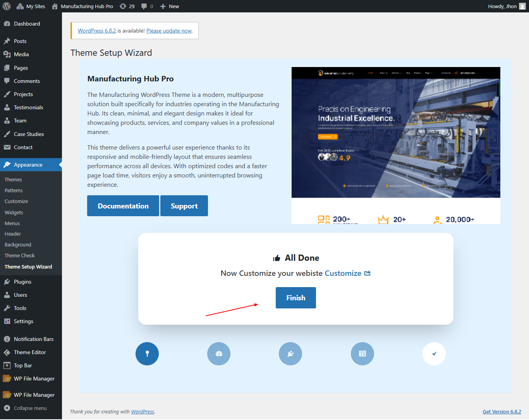Select the first wizard step key icon

[x=147, y=354]
